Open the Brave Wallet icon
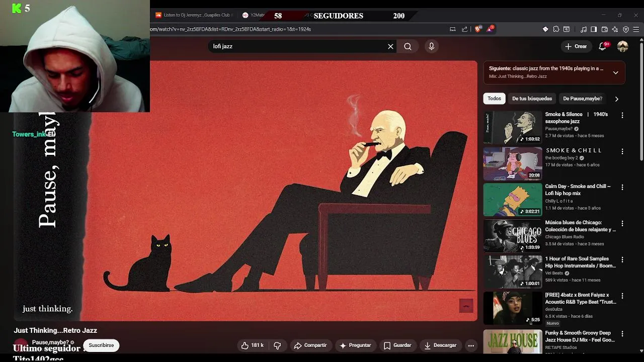This screenshot has width=644, height=362. click(x=605, y=29)
